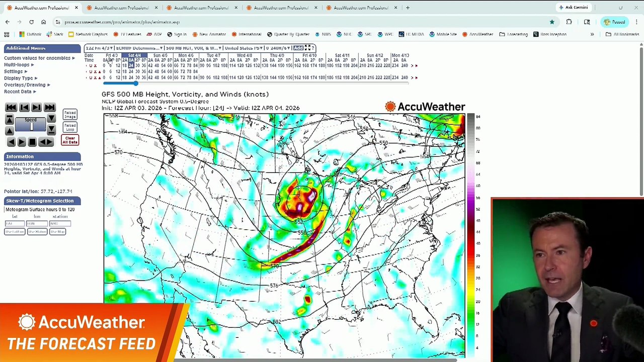This screenshot has width=644, height=362.
Task: Expand the Settings menu
Action: tap(16, 71)
